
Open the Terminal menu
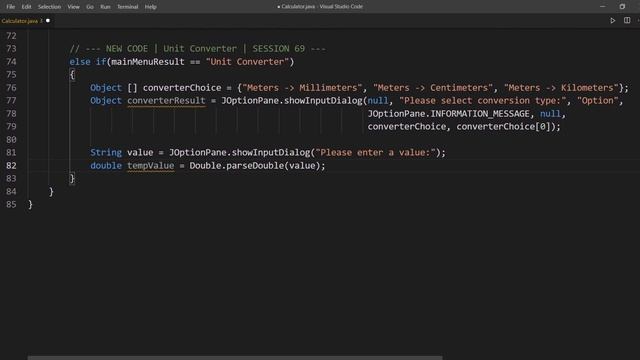(x=128, y=7)
